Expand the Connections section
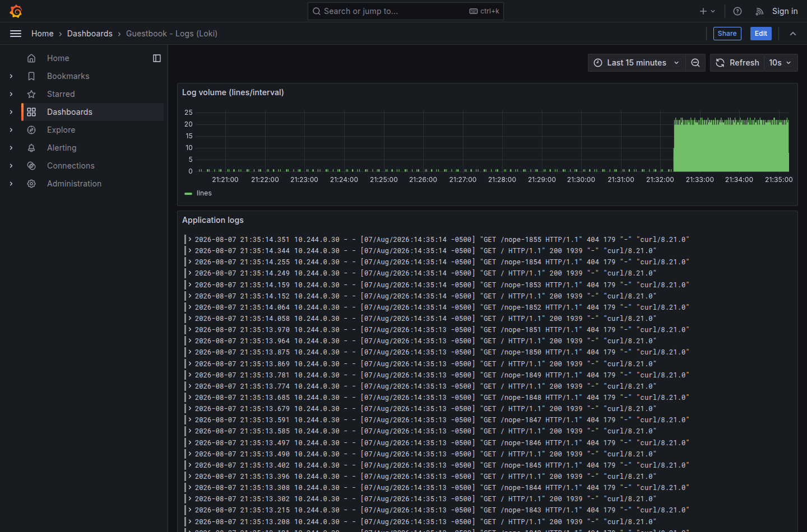Image resolution: width=807 pixels, height=532 pixels. 11,166
